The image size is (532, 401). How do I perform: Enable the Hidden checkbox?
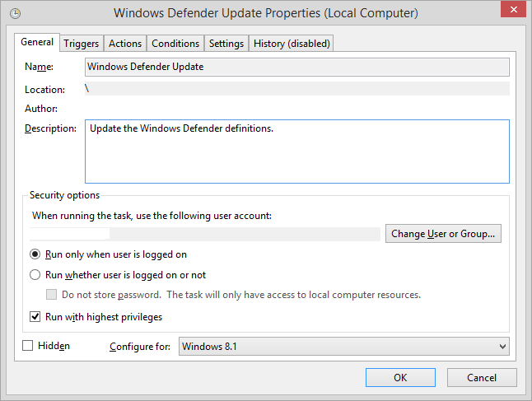27,345
